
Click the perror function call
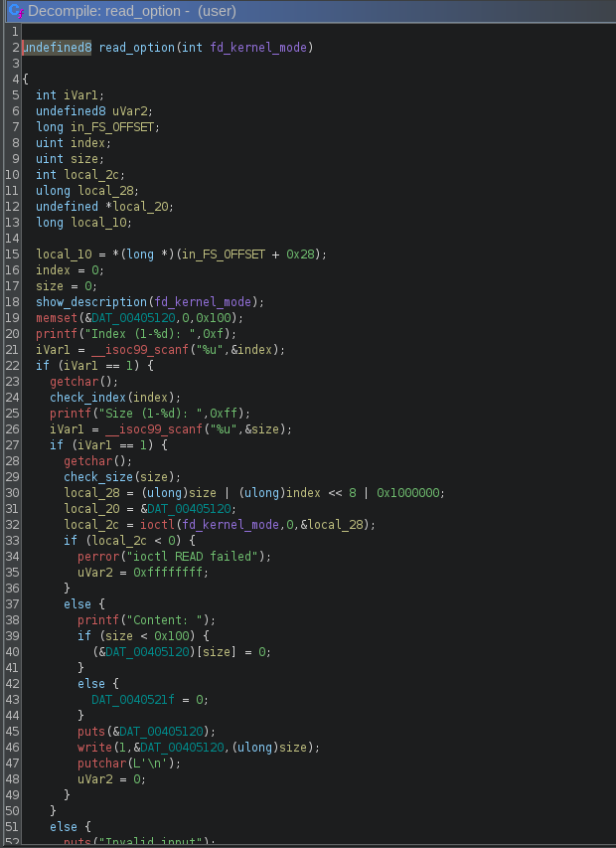click(98, 557)
